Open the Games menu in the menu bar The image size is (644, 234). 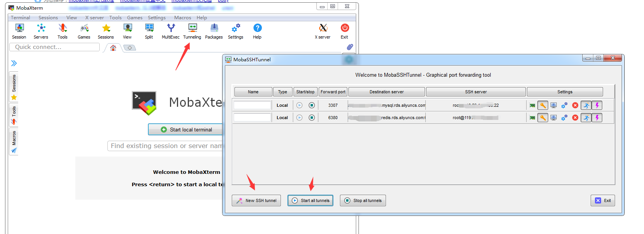click(135, 18)
